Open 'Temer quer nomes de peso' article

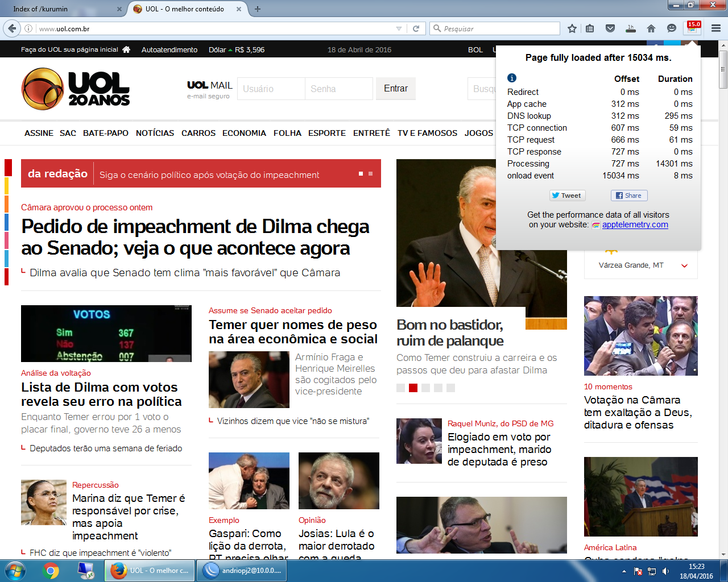pos(293,332)
